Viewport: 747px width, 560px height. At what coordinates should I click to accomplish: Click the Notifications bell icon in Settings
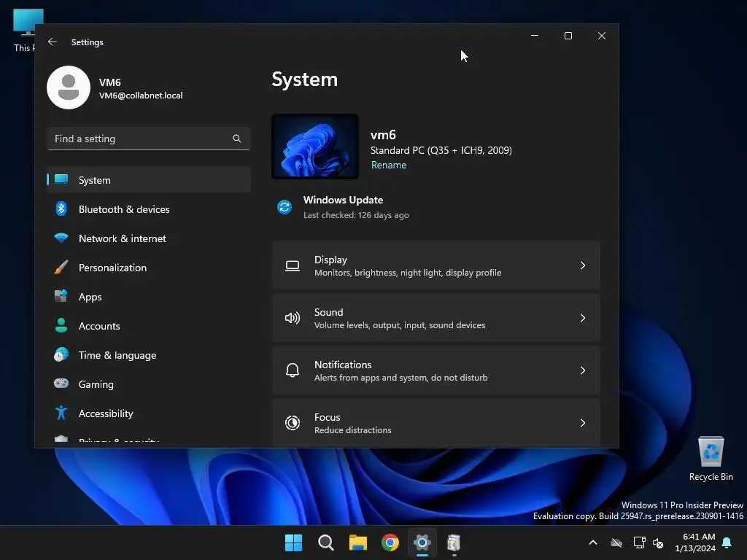293,370
